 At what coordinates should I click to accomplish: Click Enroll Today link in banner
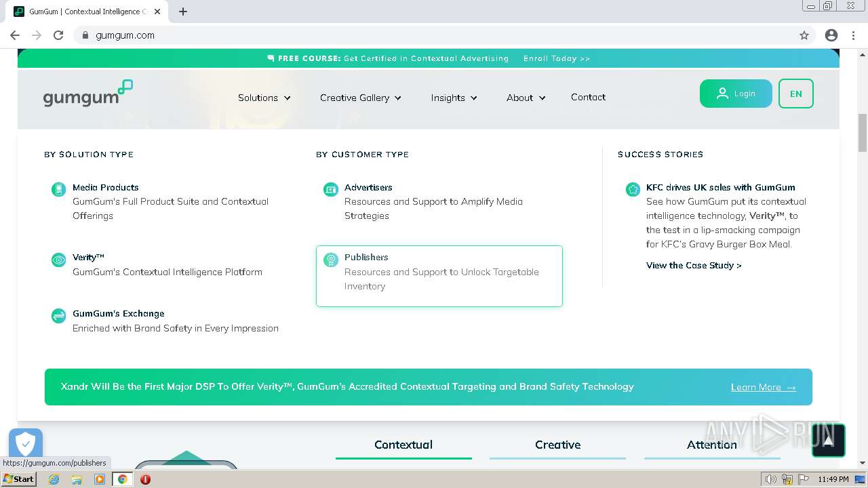557,58
